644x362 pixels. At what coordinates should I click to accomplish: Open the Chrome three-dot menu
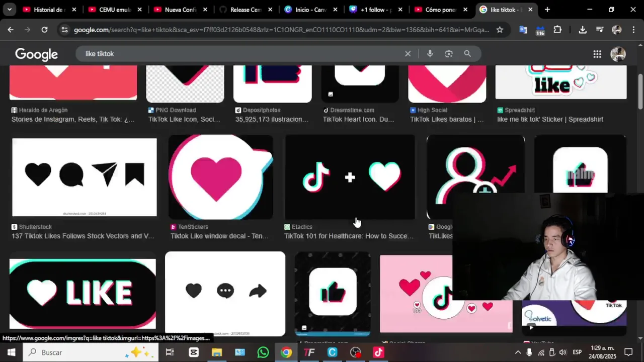click(x=633, y=30)
